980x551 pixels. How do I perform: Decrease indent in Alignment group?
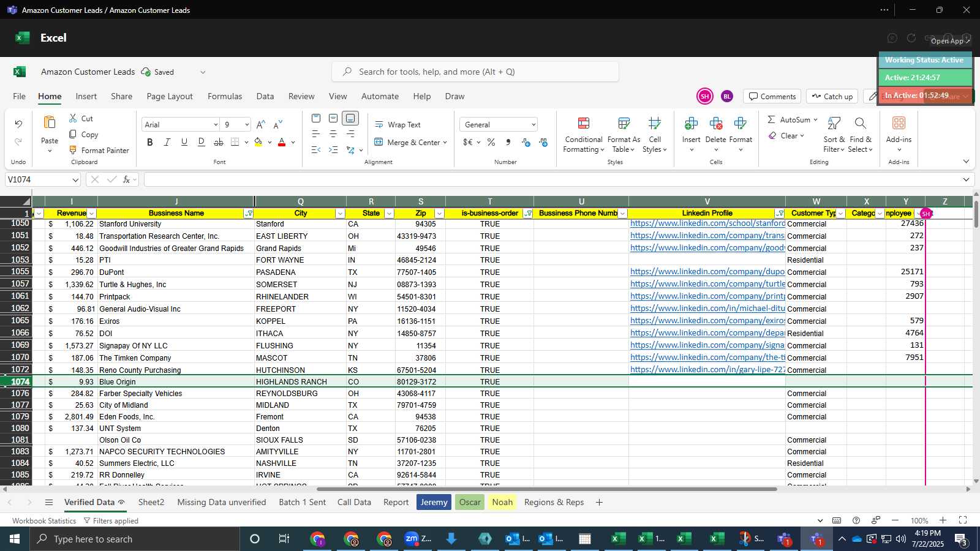pyautogui.click(x=316, y=150)
